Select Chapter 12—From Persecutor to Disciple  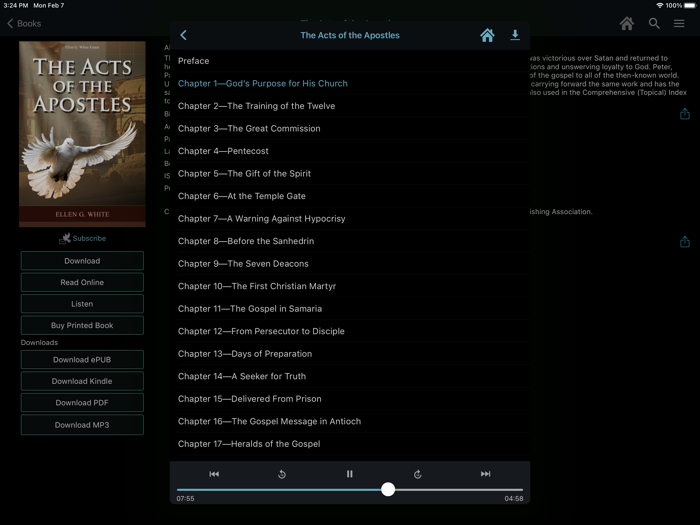click(350, 331)
